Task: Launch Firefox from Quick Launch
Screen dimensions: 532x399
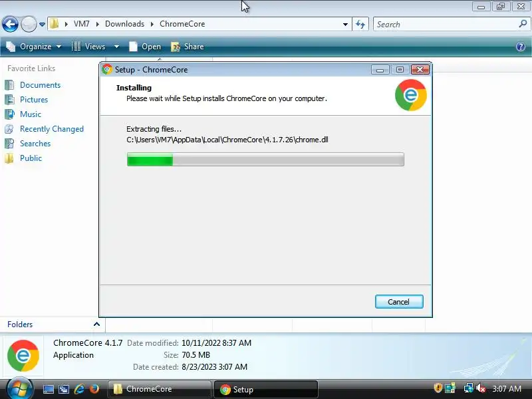Action: tap(94, 389)
